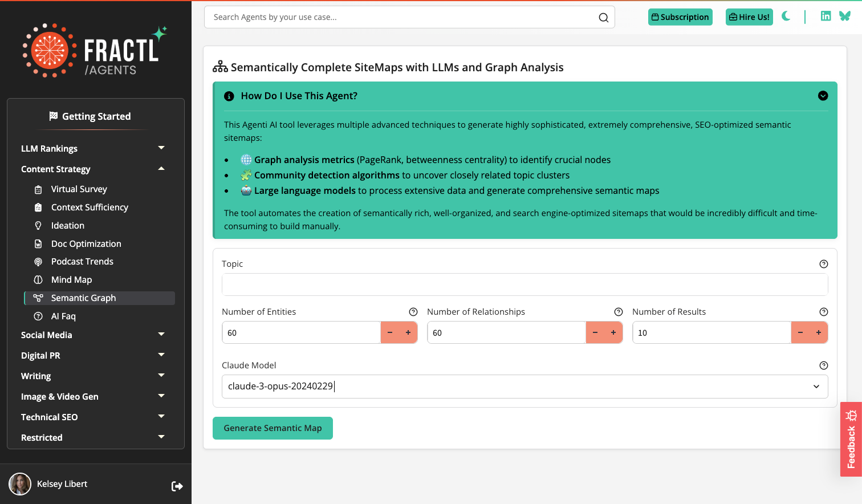Click the Number of Entities help circle
Viewport: 862px width, 504px height.
(413, 312)
